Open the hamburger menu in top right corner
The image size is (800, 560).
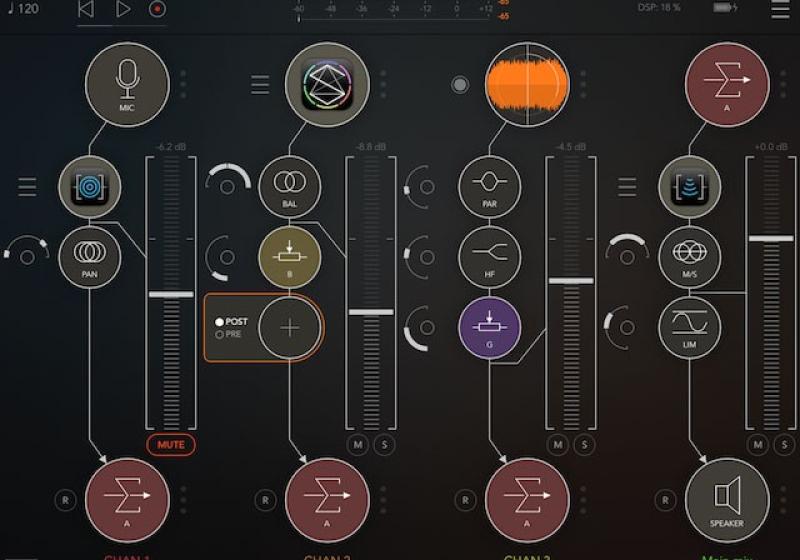point(780,11)
